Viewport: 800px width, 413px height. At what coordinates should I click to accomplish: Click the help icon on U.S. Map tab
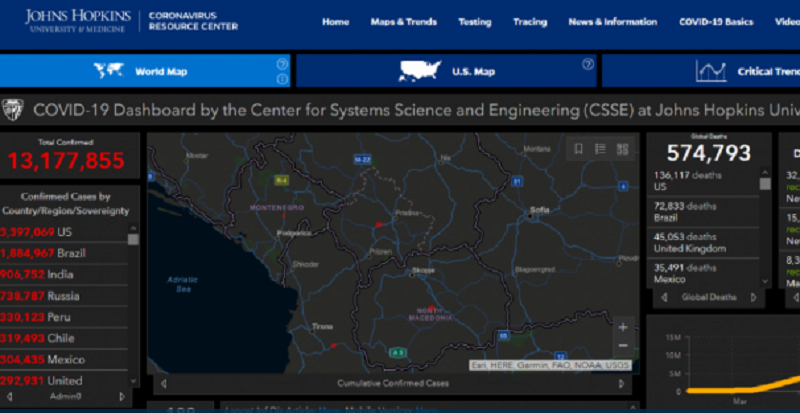click(588, 64)
